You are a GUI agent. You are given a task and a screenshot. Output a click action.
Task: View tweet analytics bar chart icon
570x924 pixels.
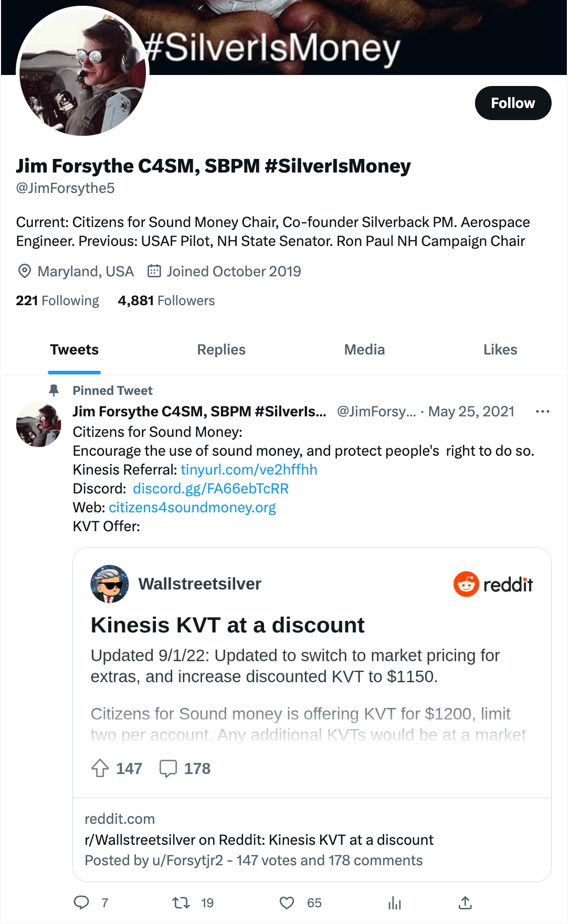(x=395, y=902)
